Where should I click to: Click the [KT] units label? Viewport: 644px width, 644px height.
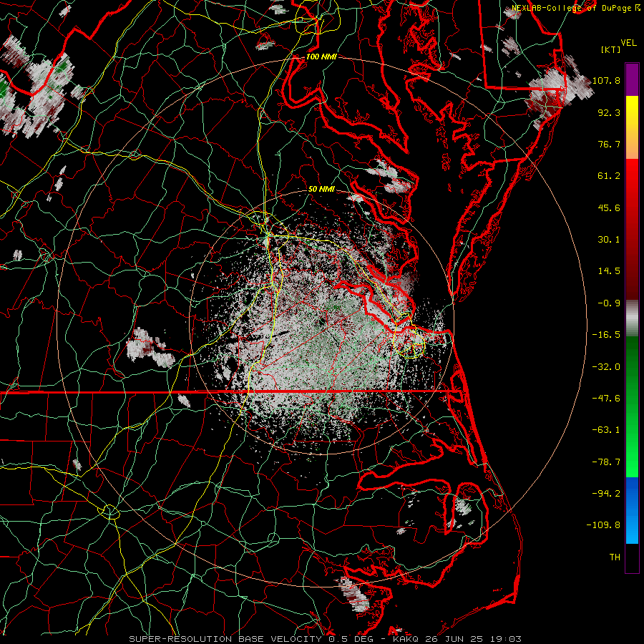(x=610, y=49)
